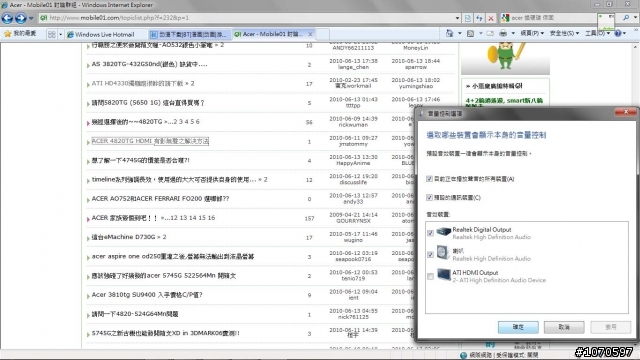Open thread Acer 3810tg SU9400
Viewport: 640px width, 360px height.
pos(147,294)
